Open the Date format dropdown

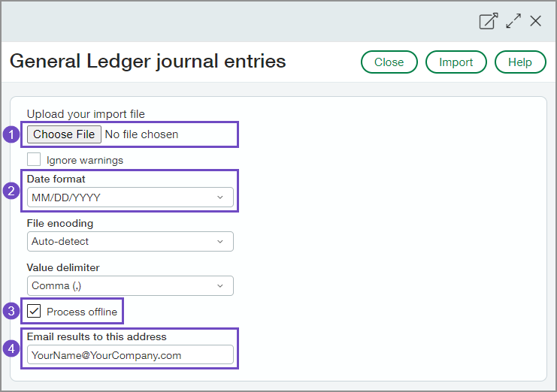130,198
